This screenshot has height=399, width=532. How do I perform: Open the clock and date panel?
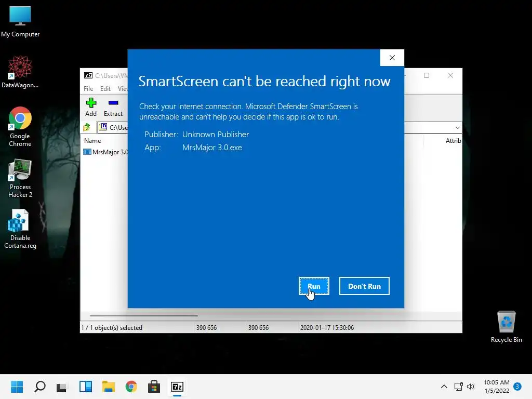[496, 387]
